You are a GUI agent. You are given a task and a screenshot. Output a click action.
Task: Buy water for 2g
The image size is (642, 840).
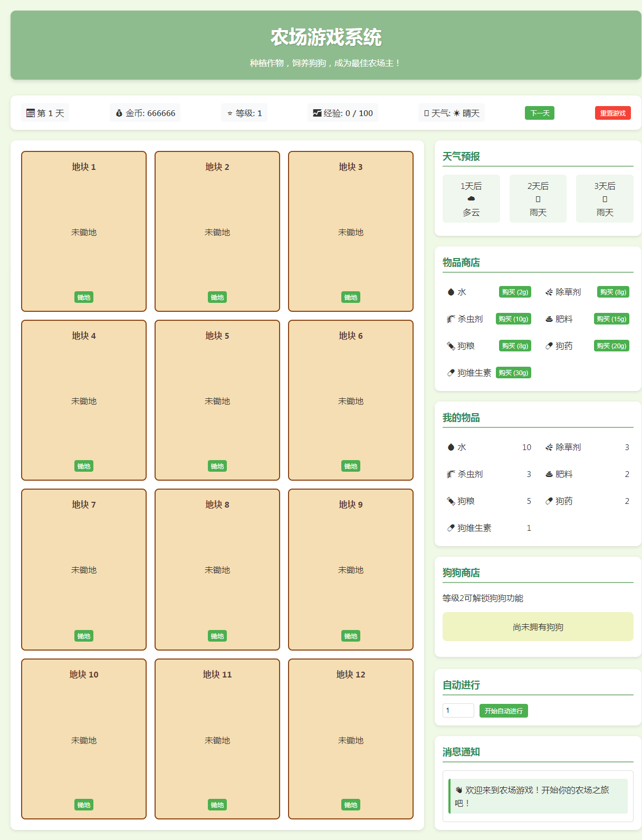515,292
